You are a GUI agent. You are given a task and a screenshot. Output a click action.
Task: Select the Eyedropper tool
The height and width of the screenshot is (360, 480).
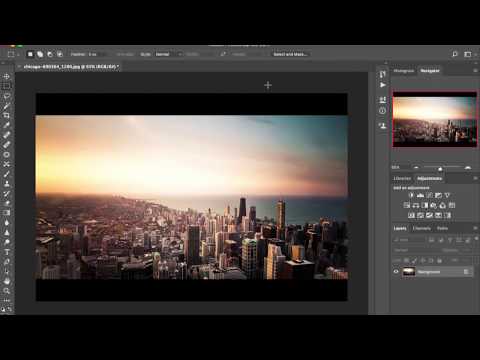tap(6, 125)
